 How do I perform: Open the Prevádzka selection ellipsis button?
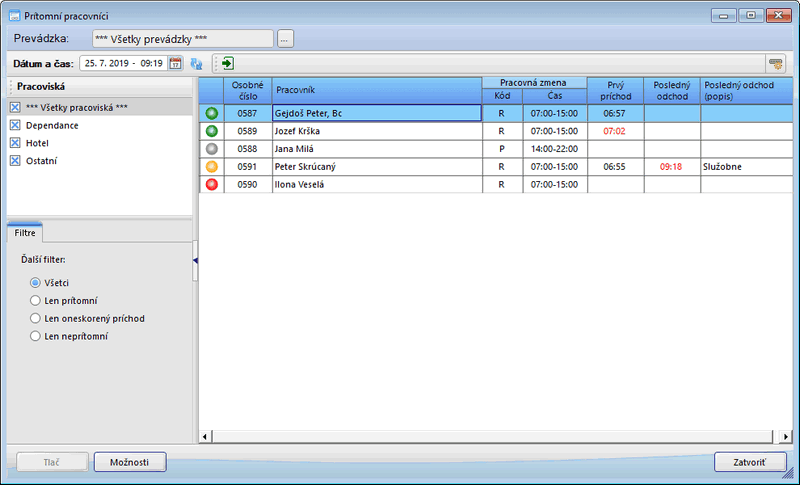285,39
